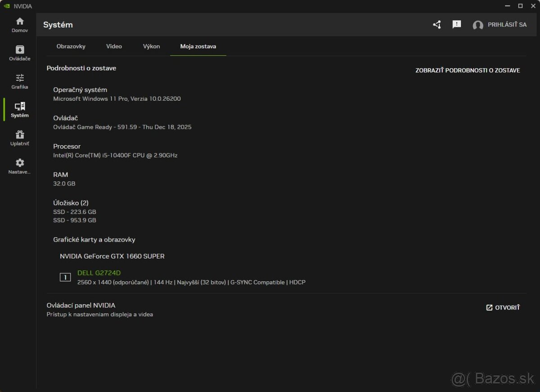The width and height of the screenshot is (540, 392).
Task: Click the NVIDIA logo in title bar
Action: point(6,6)
